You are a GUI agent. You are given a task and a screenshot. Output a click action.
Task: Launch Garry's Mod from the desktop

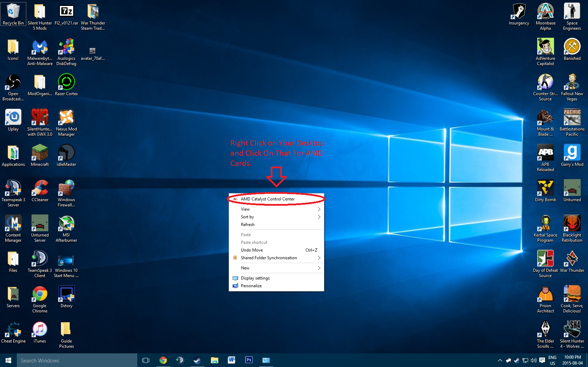coord(572,156)
